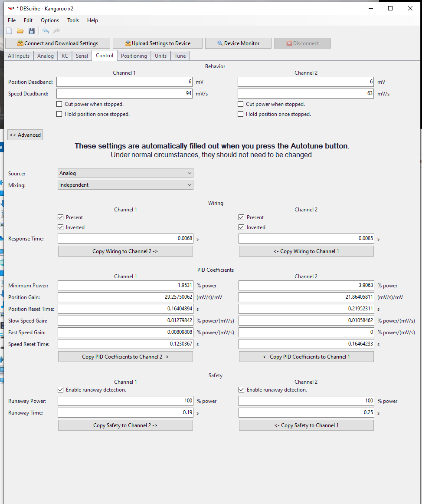Click Channel 1 Slow Speed Gain field
This screenshot has height=504, width=422.
(x=126, y=320)
